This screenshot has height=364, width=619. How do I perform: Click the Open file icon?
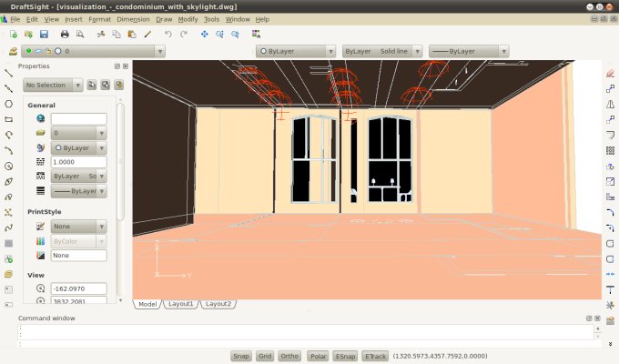coord(28,35)
